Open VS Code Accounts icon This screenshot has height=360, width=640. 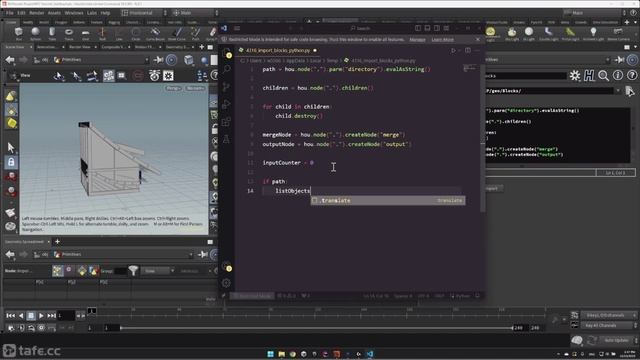pyautogui.click(x=227, y=266)
